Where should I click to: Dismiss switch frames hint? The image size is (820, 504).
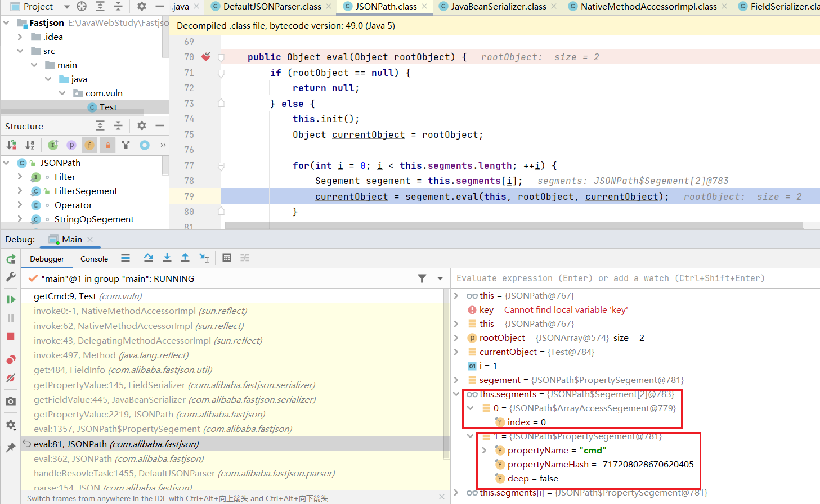442,497
